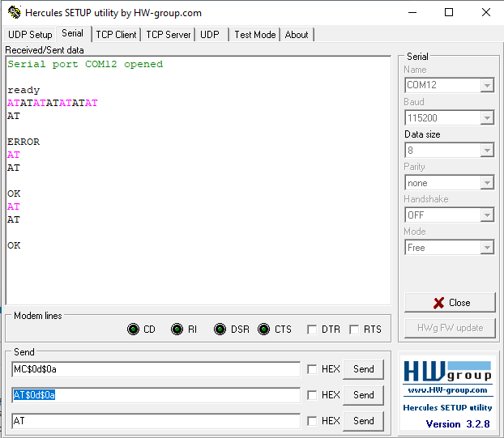Click the DSR modem line indicator
The height and width of the screenshot is (438, 504).
220,330
